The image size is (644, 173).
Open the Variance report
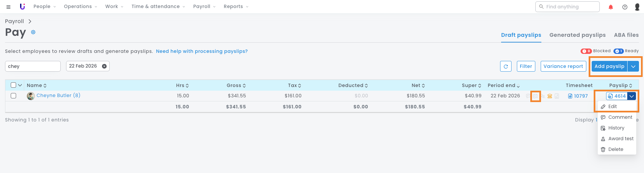563,66
